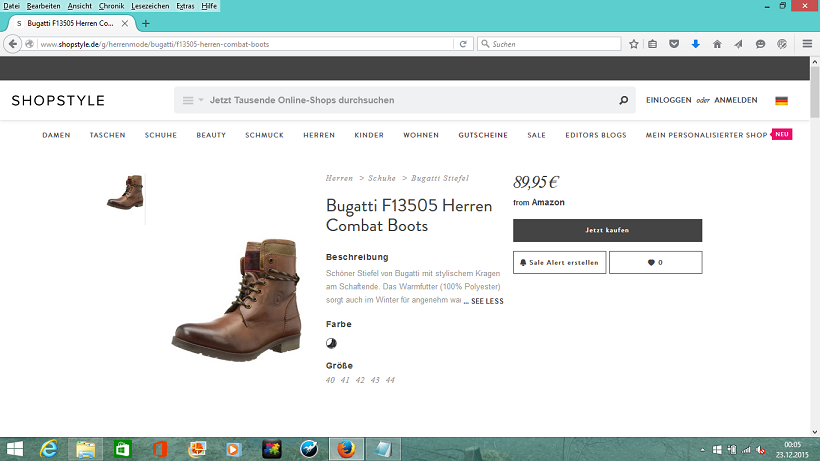Screen dimensions: 820x461
Task: Open the Wohnen category
Action: pyautogui.click(x=421, y=135)
